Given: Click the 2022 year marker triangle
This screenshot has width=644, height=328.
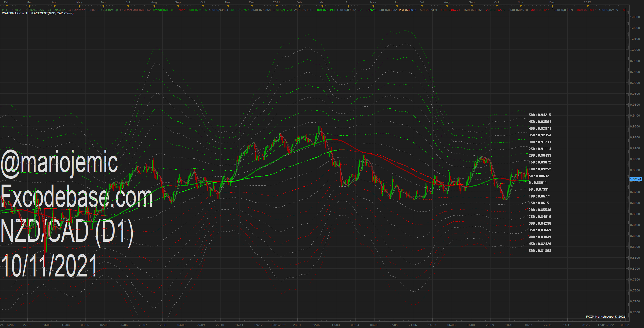Looking at the screenshot, I should click(x=588, y=6).
